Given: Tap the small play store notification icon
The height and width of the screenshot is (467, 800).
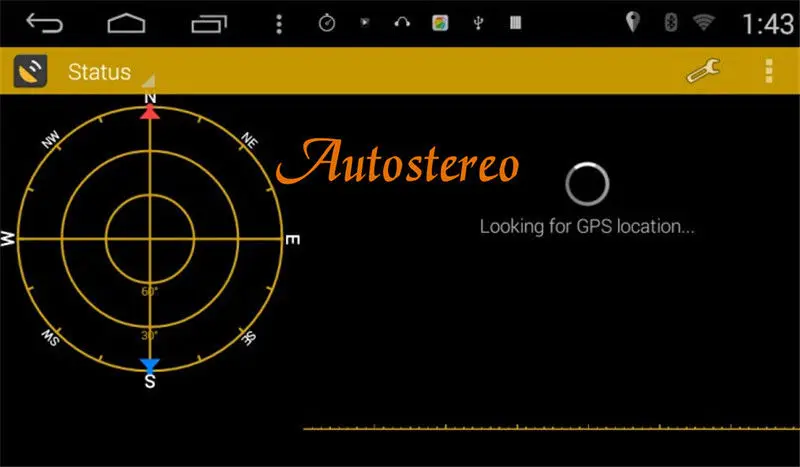Looking at the screenshot, I should click(364, 22).
